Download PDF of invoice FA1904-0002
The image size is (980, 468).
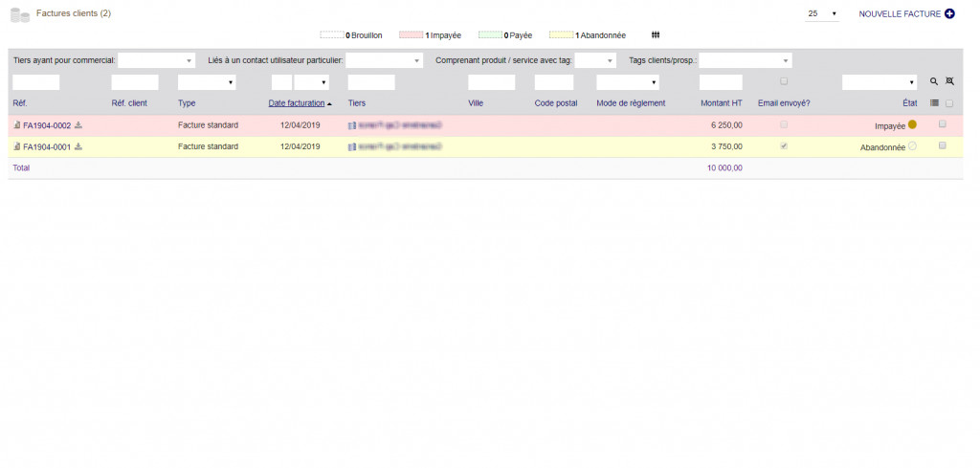click(78, 125)
